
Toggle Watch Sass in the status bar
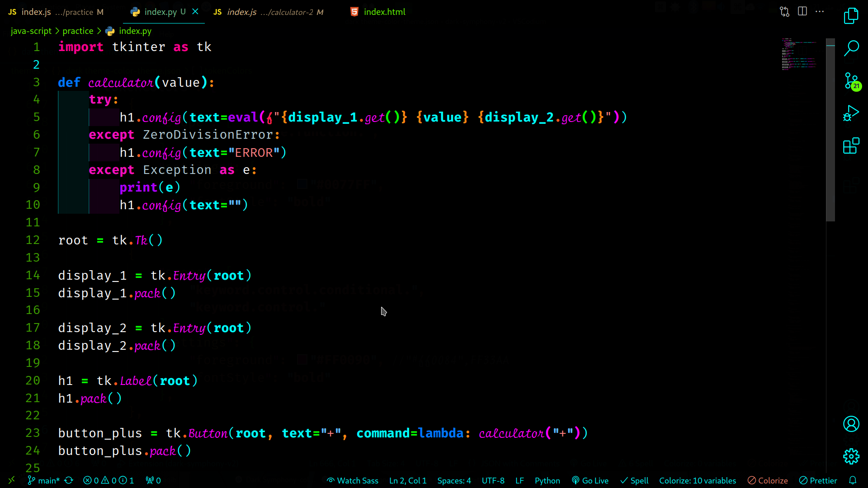coord(353,480)
